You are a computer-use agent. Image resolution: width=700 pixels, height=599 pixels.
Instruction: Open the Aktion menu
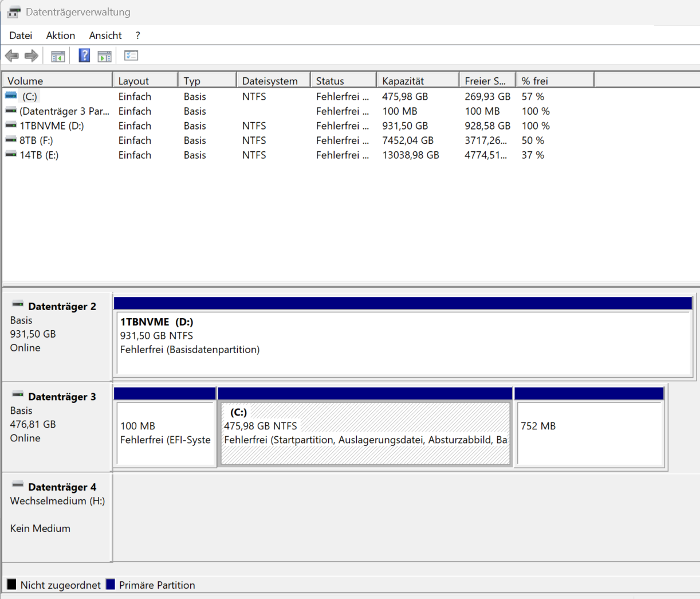[61, 36]
